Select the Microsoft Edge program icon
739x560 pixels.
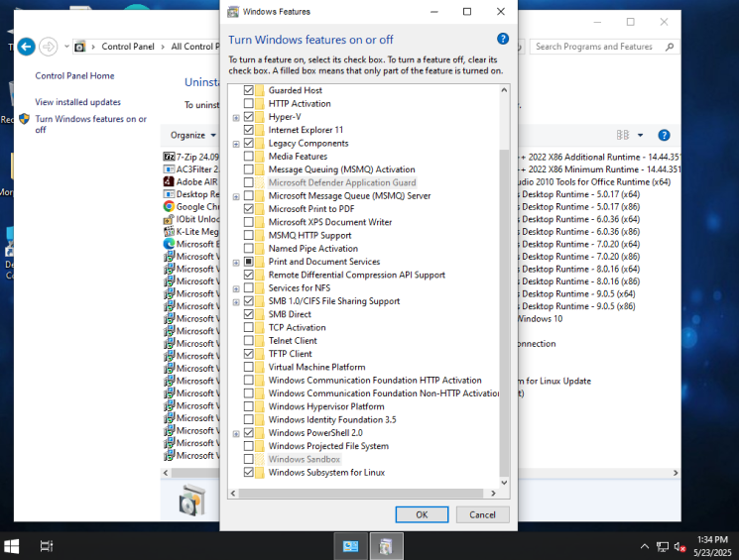click(169, 244)
